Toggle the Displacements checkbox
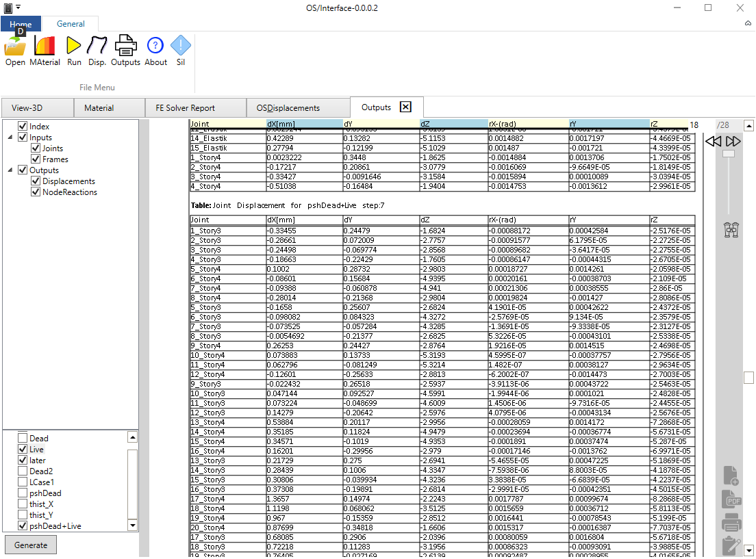This screenshot has width=756, height=559. (35, 181)
